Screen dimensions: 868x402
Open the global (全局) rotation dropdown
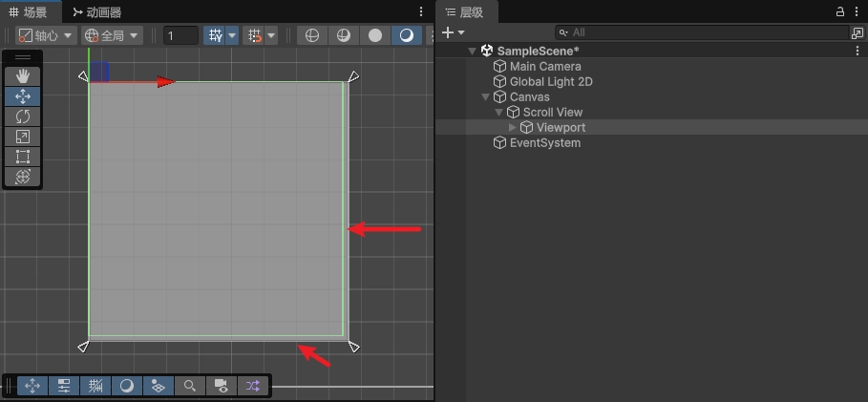point(112,36)
